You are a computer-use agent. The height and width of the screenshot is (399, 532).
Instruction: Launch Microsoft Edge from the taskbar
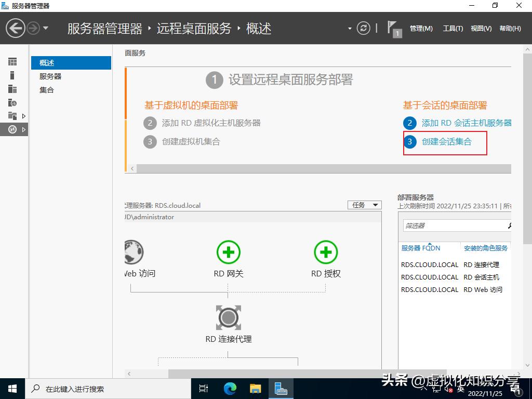[229, 388]
